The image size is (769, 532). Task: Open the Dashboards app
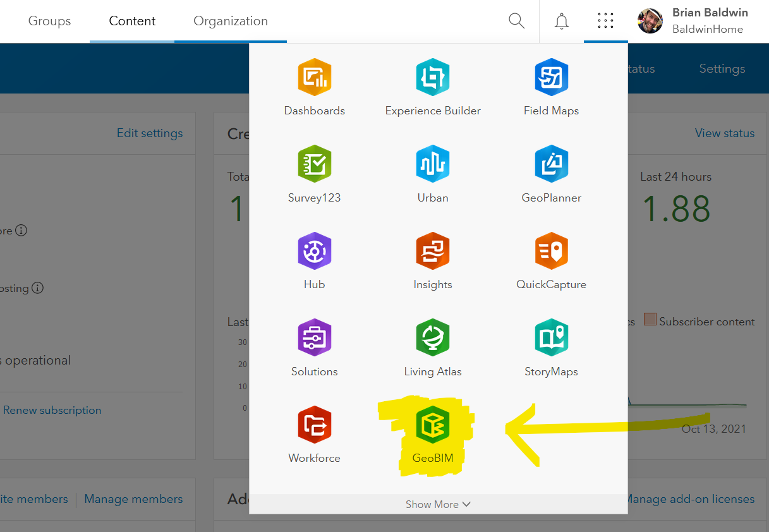tap(314, 87)
